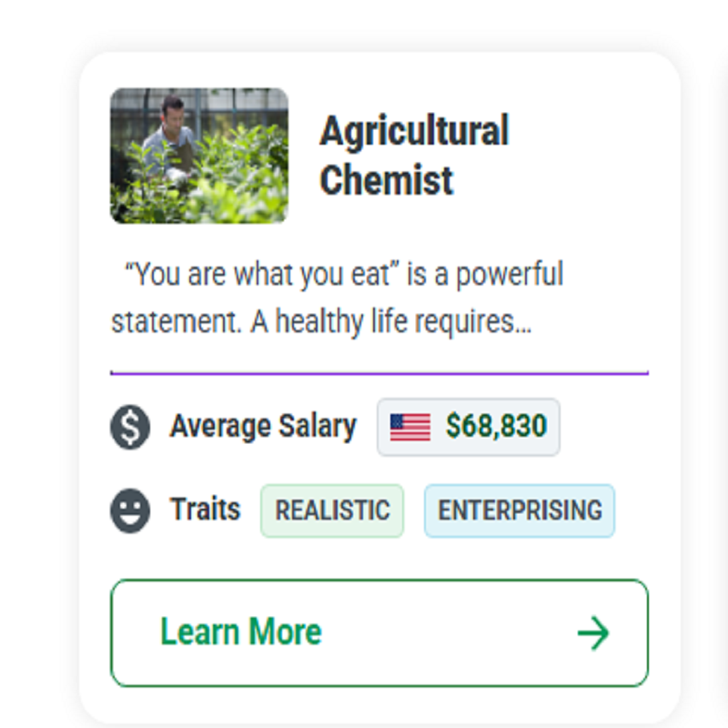Click the word Chemist in the card title
Screen dimensions: 728x728
pos(386,180)
